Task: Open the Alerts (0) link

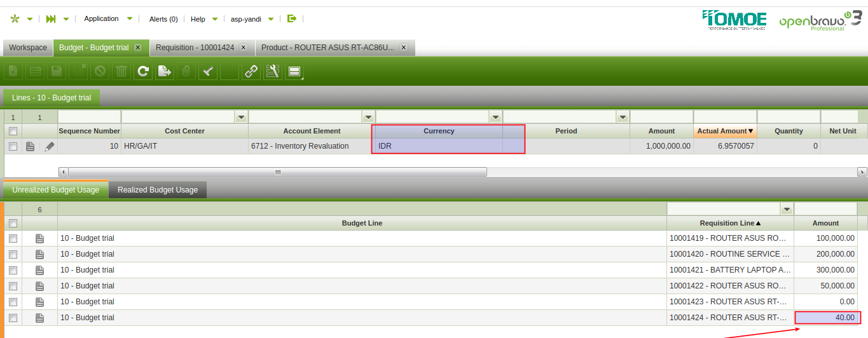Action: [163, 19]
